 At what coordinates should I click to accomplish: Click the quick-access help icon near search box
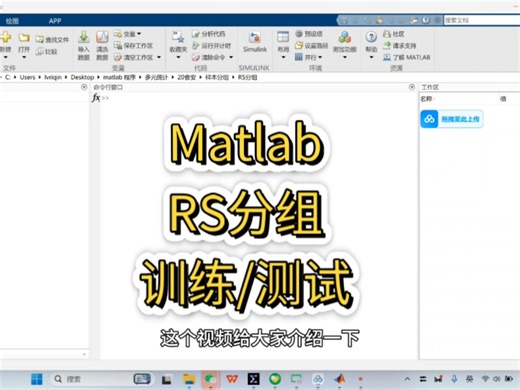click(426, 20)
